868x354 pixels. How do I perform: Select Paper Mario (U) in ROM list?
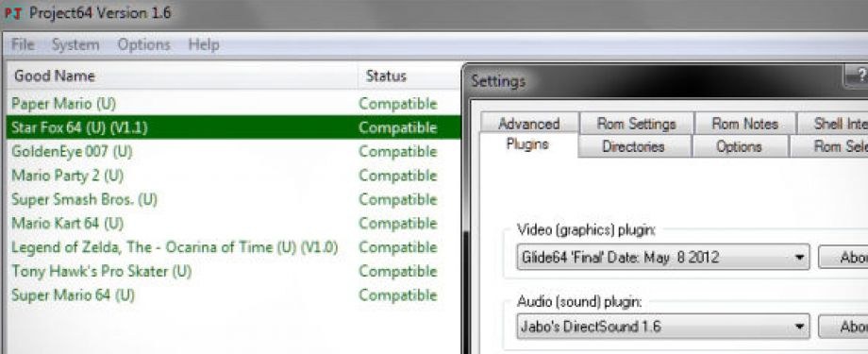point(233,104)
